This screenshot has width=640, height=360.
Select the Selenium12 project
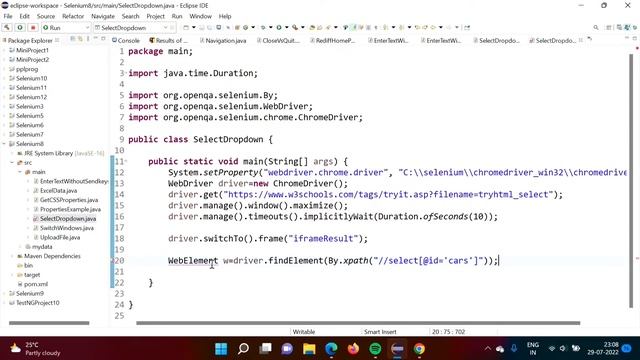point(31,97)
